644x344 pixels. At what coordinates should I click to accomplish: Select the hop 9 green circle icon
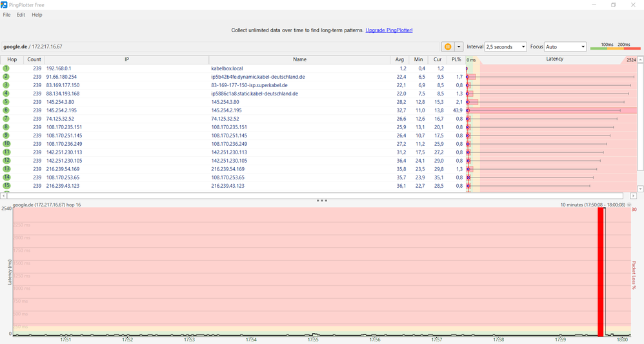6,136
